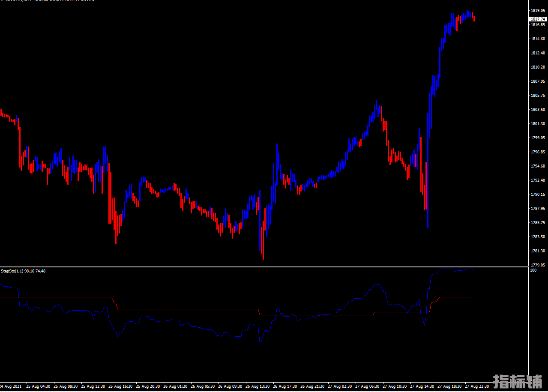Click the 1819.05 price axis label
Screen dimensions: 548x392
tap(537, 10)
